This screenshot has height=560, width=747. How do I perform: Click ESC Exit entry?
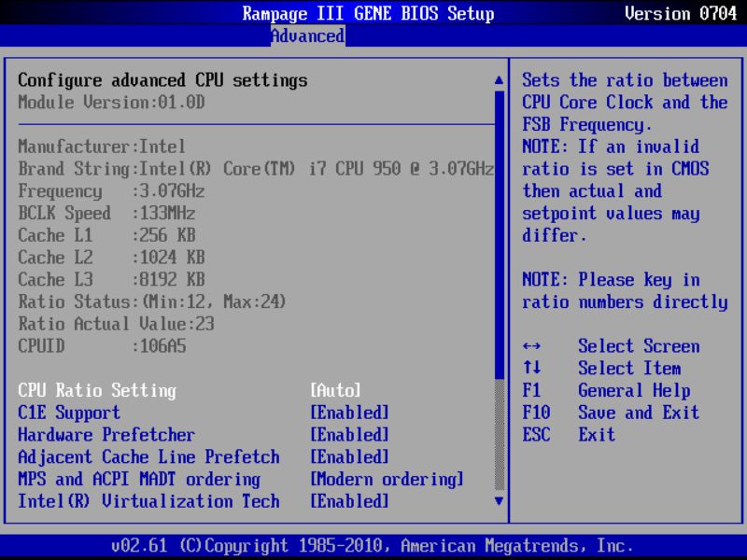[569, 434]
